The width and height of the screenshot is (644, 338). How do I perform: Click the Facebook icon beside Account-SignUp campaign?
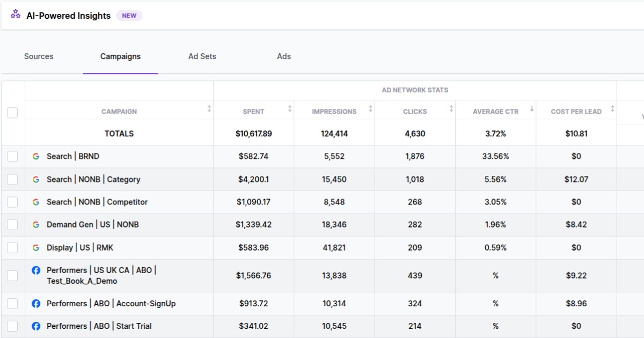pyautogui.click(x=36, y=304)
